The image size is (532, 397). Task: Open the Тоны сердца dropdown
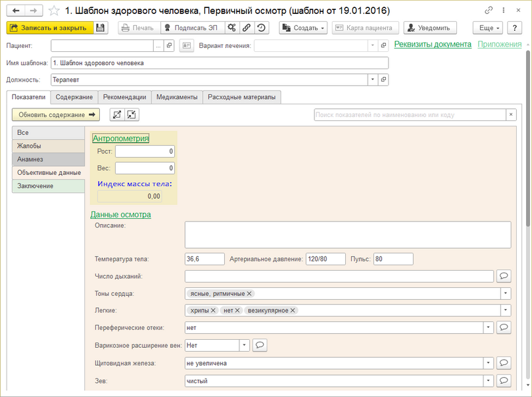click(x=505, y=293)
